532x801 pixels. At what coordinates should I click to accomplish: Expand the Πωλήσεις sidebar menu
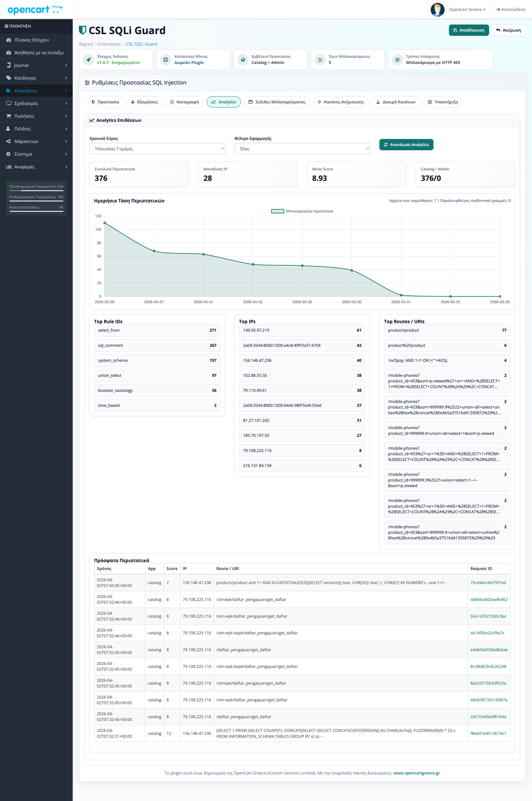[36, 116]
